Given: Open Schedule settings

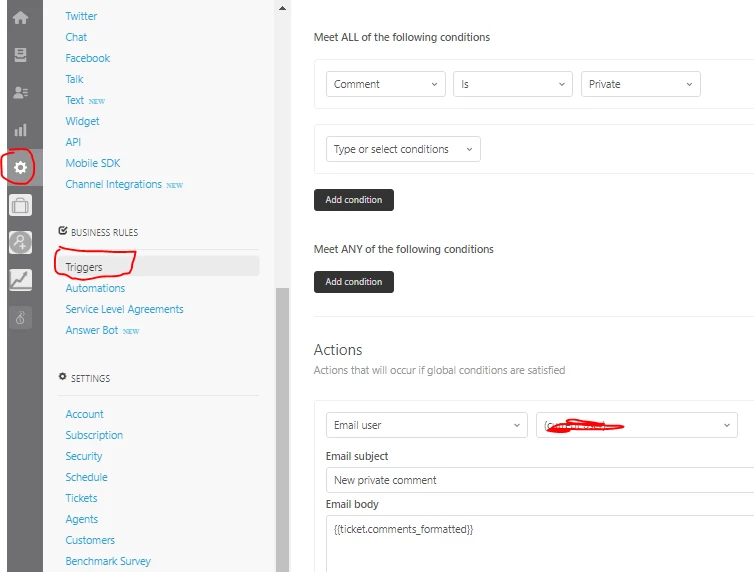Looking at the screenshot, I should point(87,477).
